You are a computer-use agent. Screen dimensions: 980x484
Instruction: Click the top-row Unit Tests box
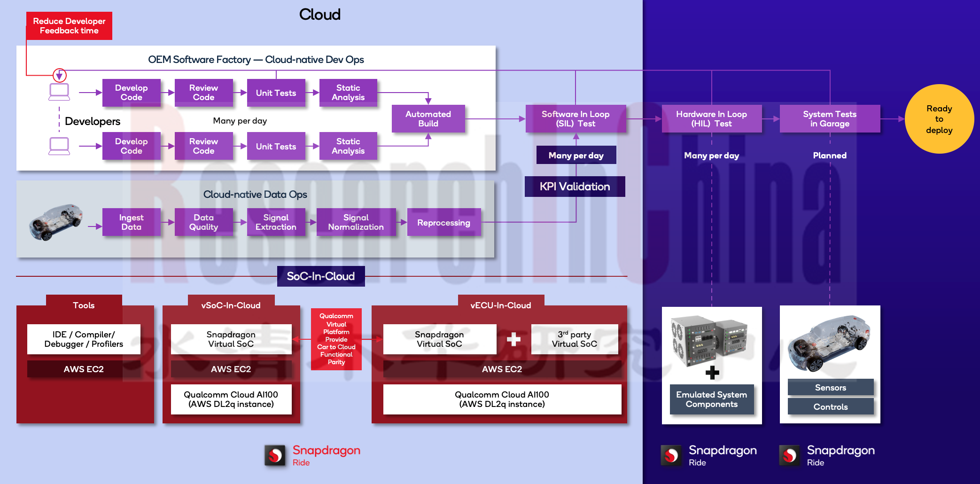tap(276, 93)
